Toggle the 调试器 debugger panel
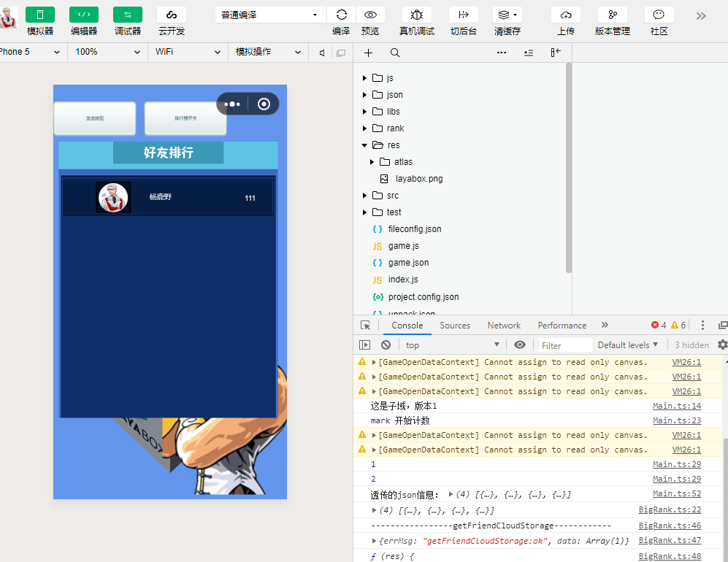Image resolution: width=728 pixels, height=562 pixels. (128, 15)
